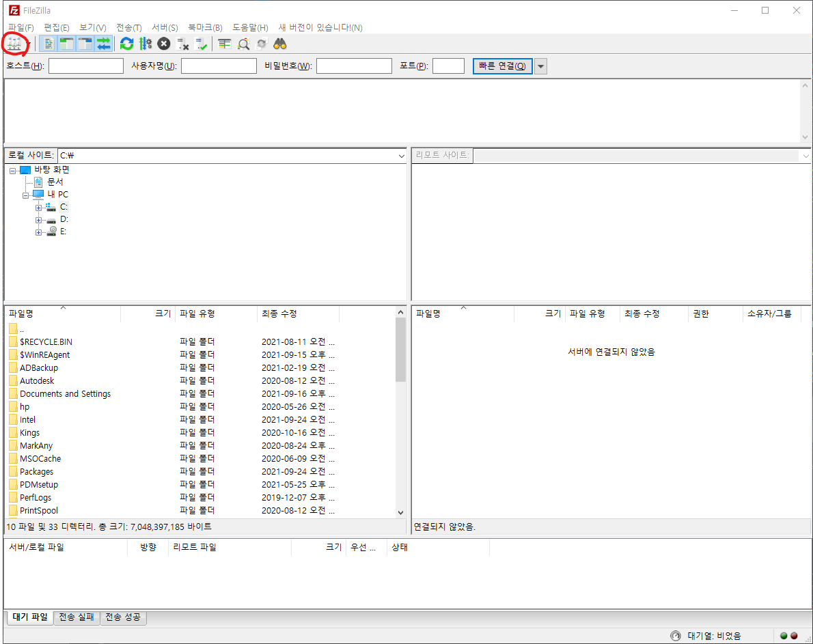Select the 'Documents and Settings' folder row

click(200, 394)
